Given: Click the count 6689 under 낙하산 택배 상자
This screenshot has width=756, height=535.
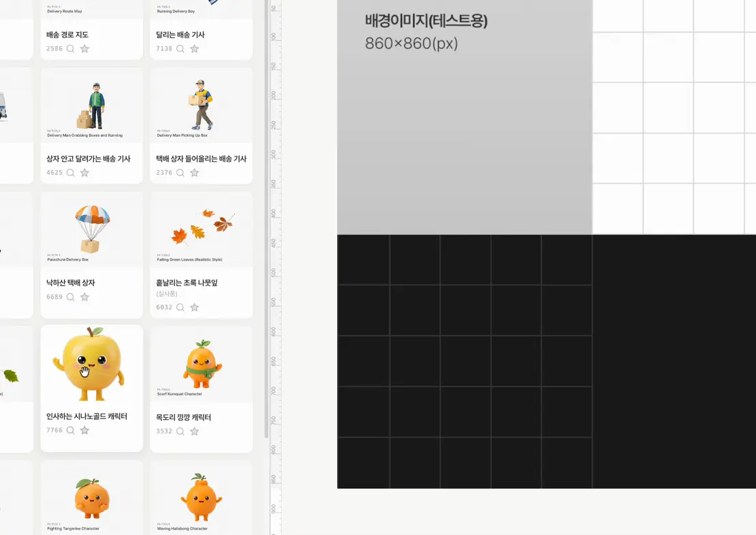Looking at the screenshot, I should tap(54, 297).
